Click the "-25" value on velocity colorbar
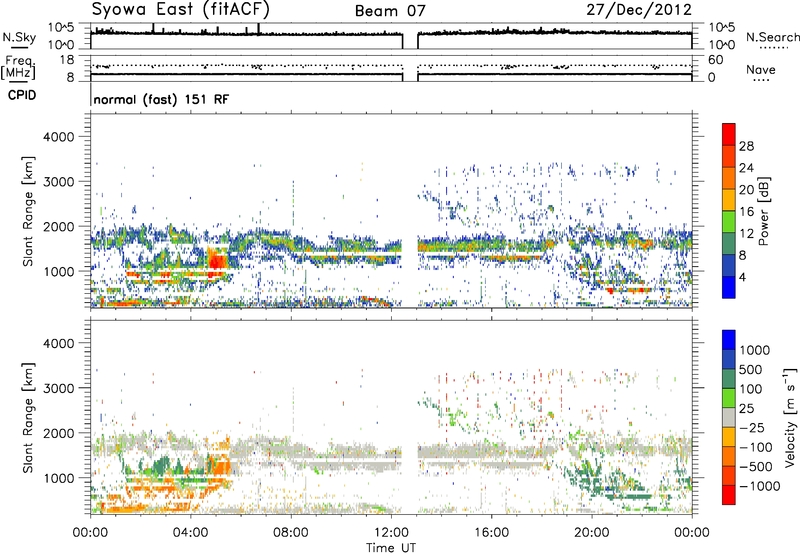Image resolution: width=800 pixels, height=554 pixels. (751, 428)
